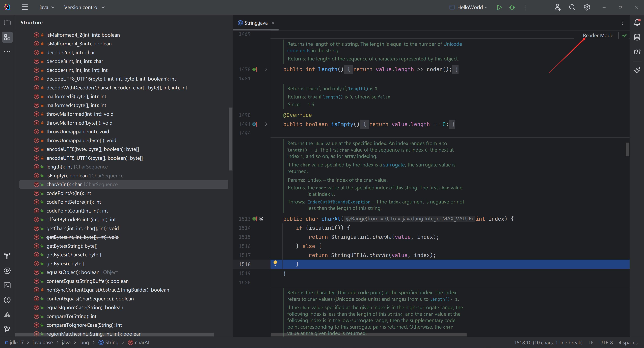644x348 pixels.
Task: Open AI Assistant sparkle icon
Action: tap(637, 70)
